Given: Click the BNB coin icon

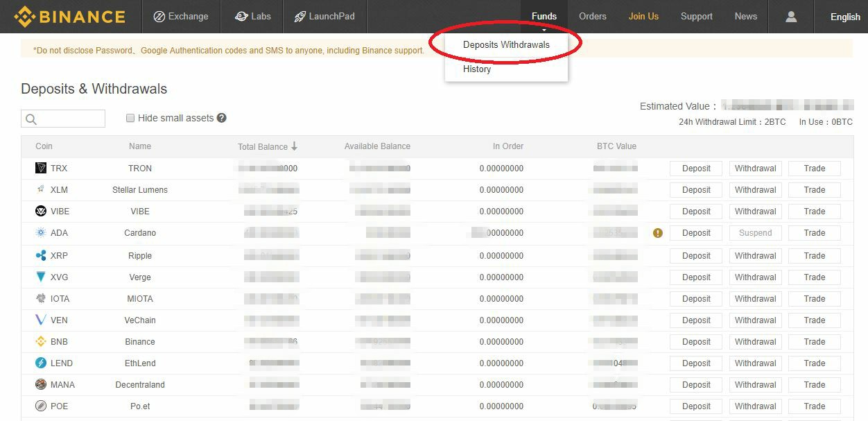Looking at the screenshot, I should pos(41,341).
